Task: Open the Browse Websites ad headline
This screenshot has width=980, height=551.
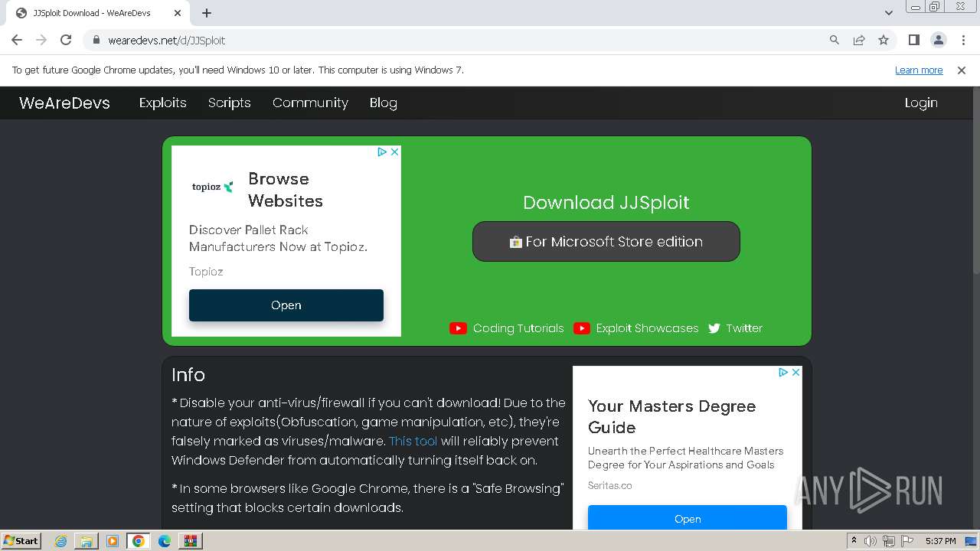Action: [x=286, y=190]
